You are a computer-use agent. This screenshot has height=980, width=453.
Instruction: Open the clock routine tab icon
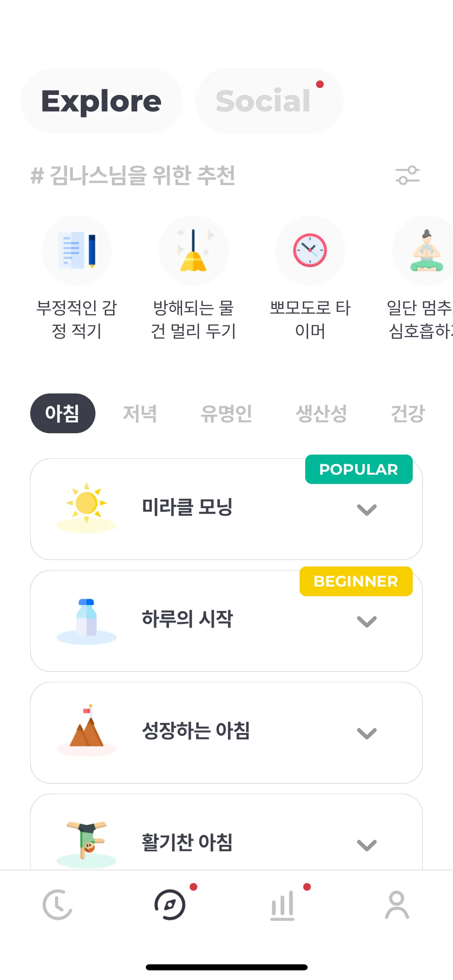pyautogui.click(x=57, y=905)
